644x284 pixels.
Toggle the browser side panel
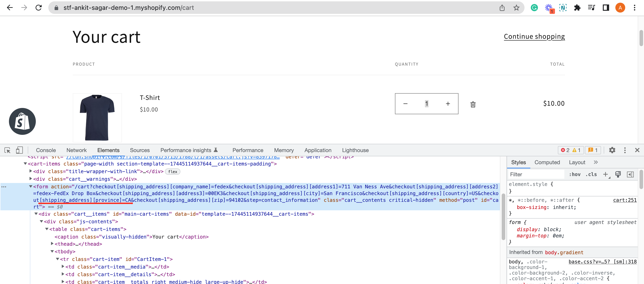(x=606, y=8)
